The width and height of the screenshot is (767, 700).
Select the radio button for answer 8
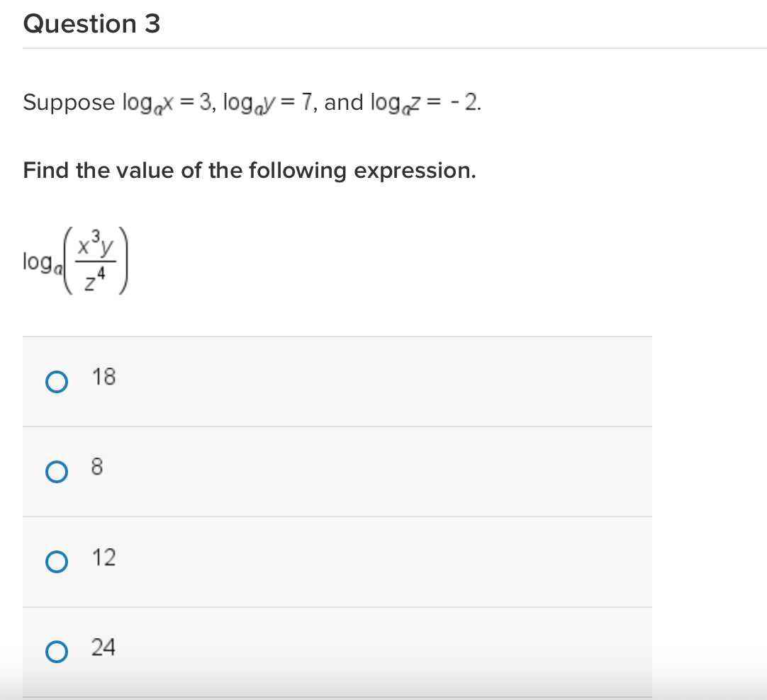point(57,471)
